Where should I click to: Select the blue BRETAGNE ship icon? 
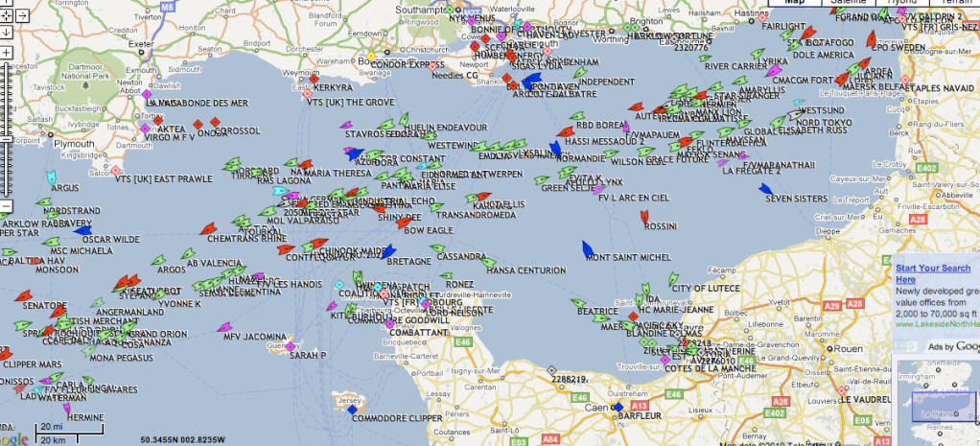point(388,251)
